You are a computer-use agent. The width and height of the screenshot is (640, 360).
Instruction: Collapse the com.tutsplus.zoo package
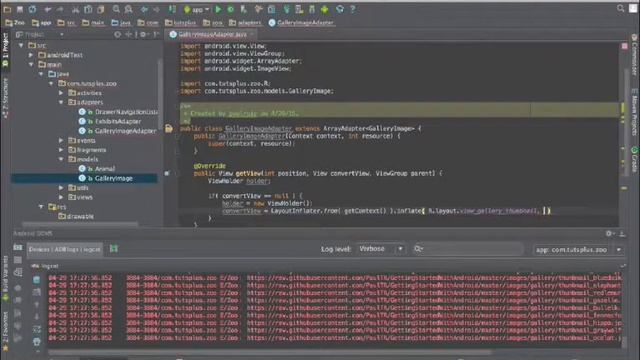pyautogui.click(x=51, y=83)
